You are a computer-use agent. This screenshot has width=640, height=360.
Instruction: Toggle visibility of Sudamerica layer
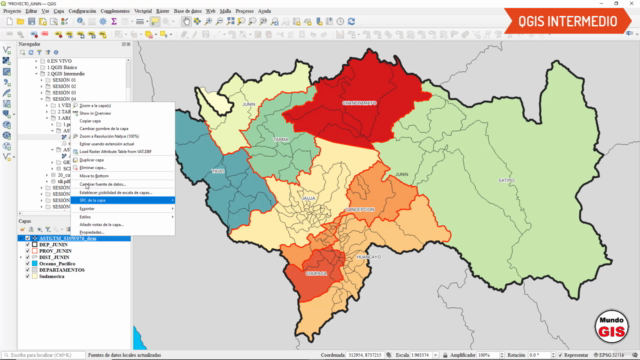coord(28,276)
